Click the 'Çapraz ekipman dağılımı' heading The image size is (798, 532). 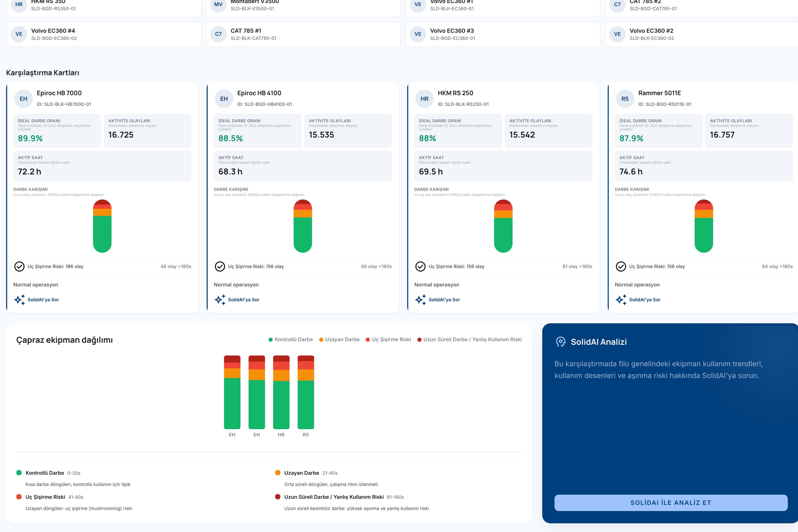tap(65, 340)
